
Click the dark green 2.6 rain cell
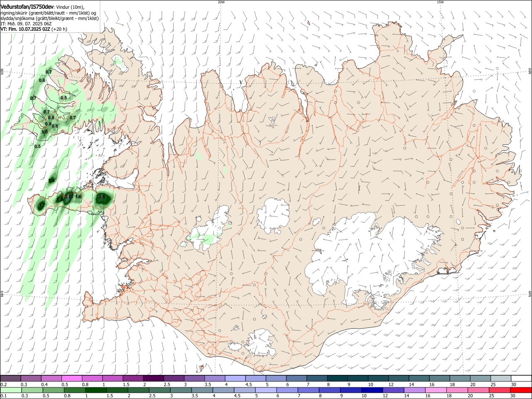tap(103, 199)
